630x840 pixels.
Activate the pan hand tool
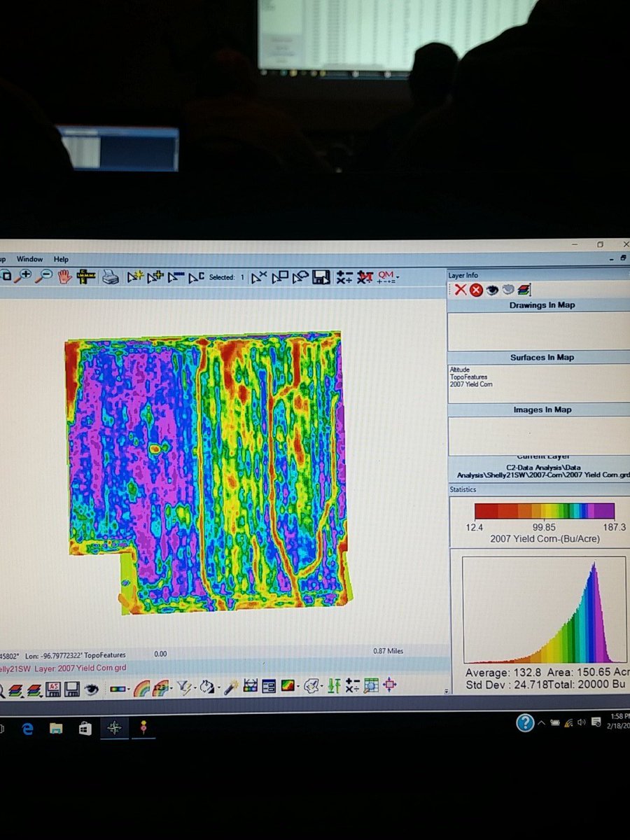(65, 276)
